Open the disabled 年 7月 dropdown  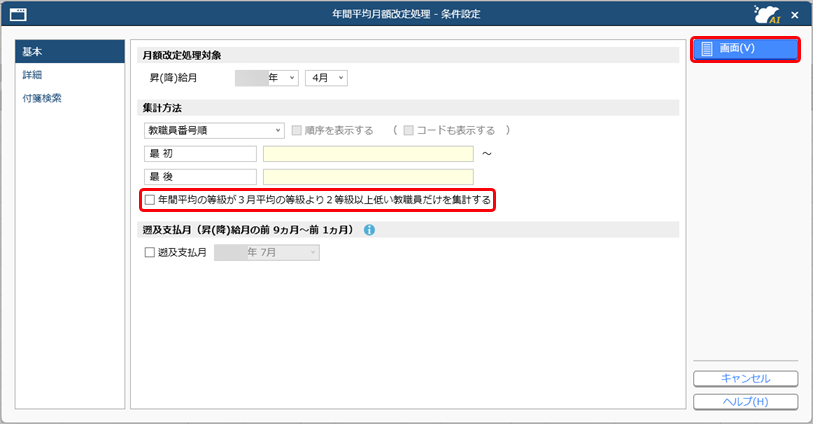(267, 252)
